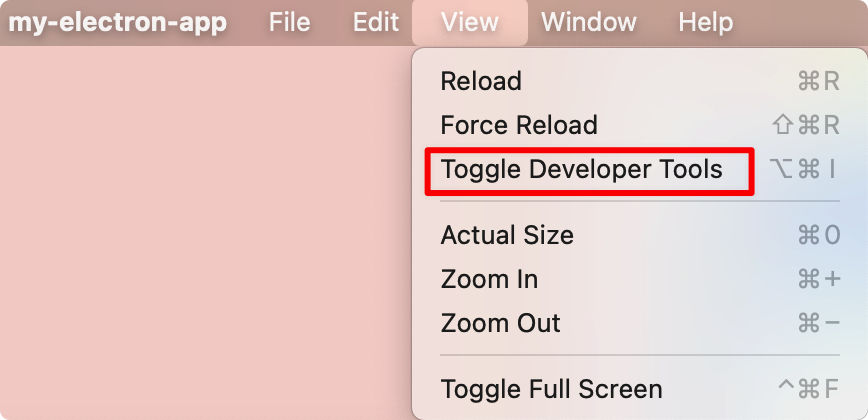This screenshot has width=868, height=420.
Task: Close the open View menu
Action: tap(470, 23)
